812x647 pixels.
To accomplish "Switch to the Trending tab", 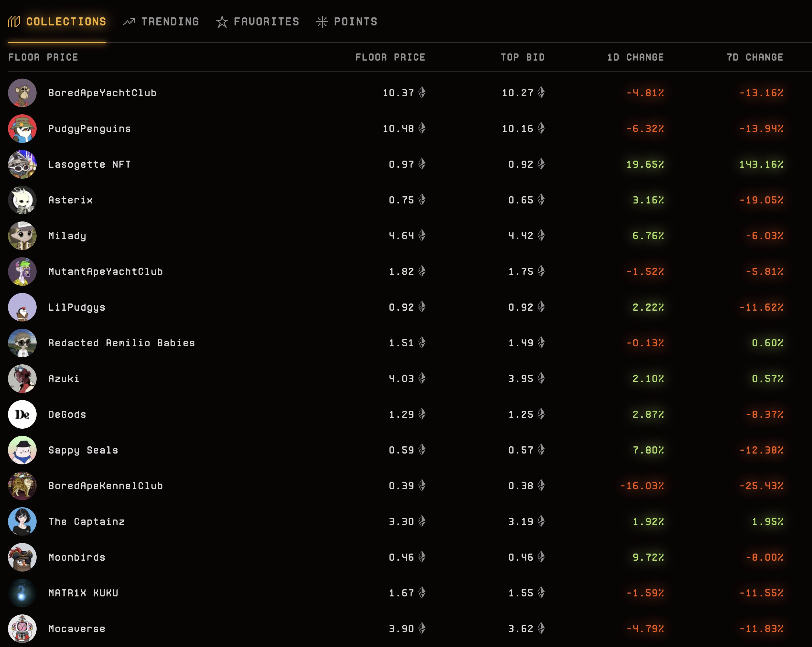I will click(x=170, y=22).
